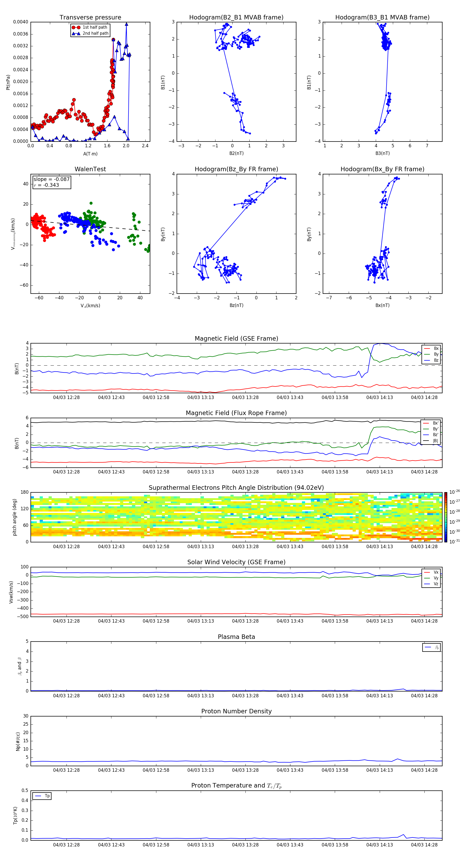The height and width of the screenshot is (868, 473).
Task: Click the Tp(10^6K) axis label
Action: pos(15,815)
